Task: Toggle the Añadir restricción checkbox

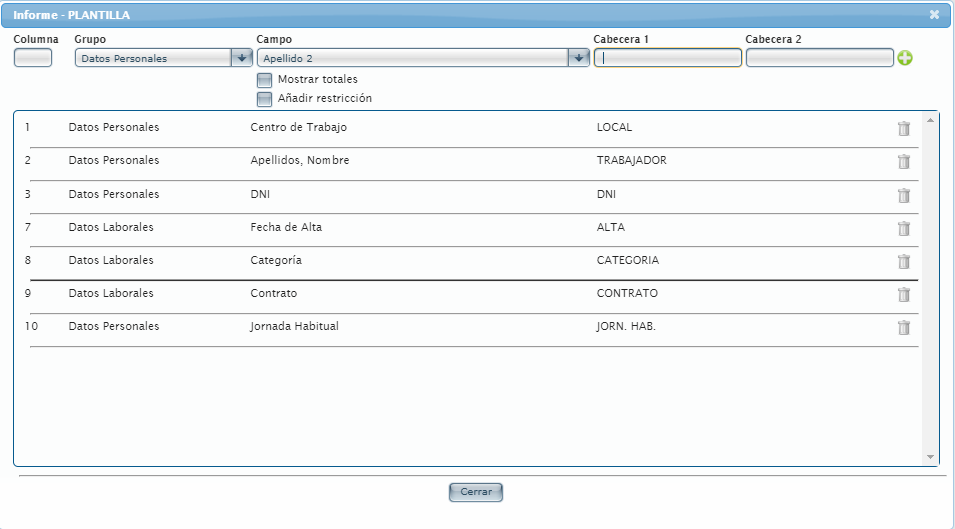Action: click(x=265, y=99)
